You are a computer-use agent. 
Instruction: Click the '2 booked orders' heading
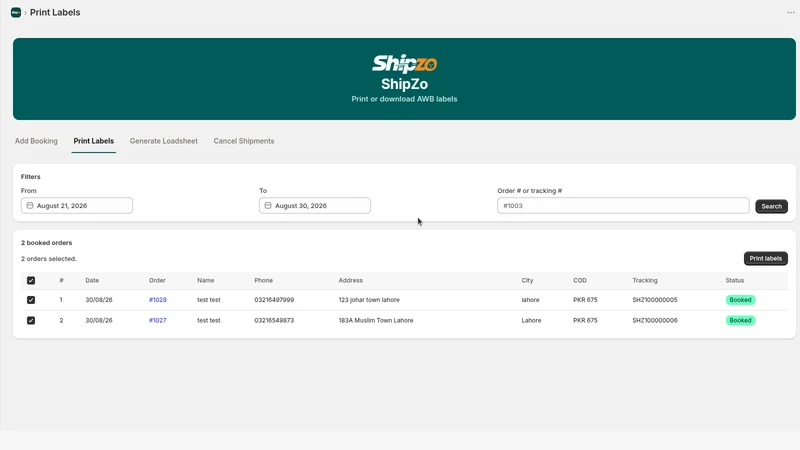[x=46, y=243]
